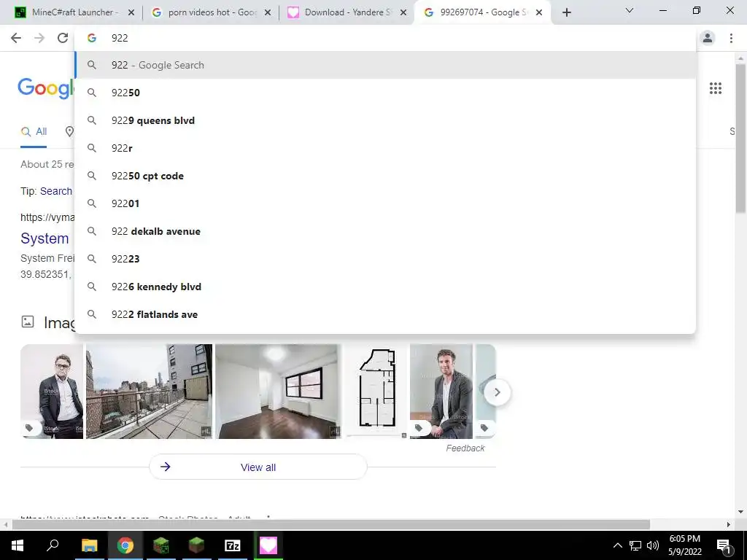
Task: Click the Chrome taskbar icon
Action: click(125, 545)
